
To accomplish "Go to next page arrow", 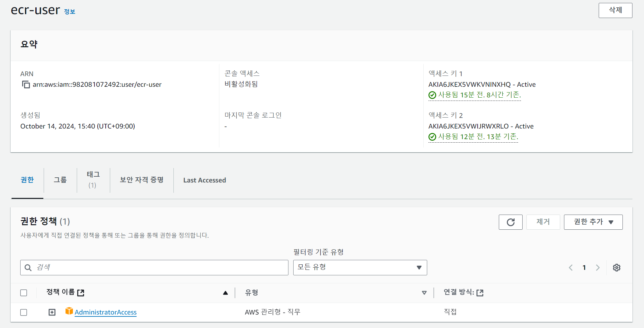I will pos(598,268).
